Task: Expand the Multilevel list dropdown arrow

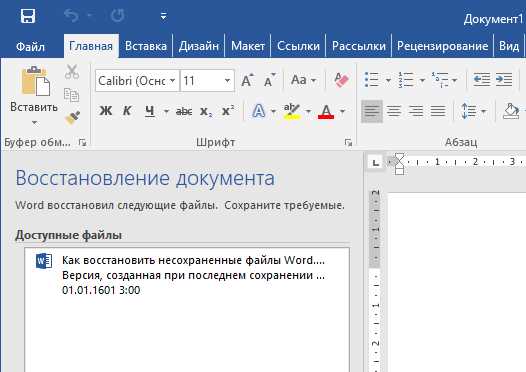Action: 455,80
